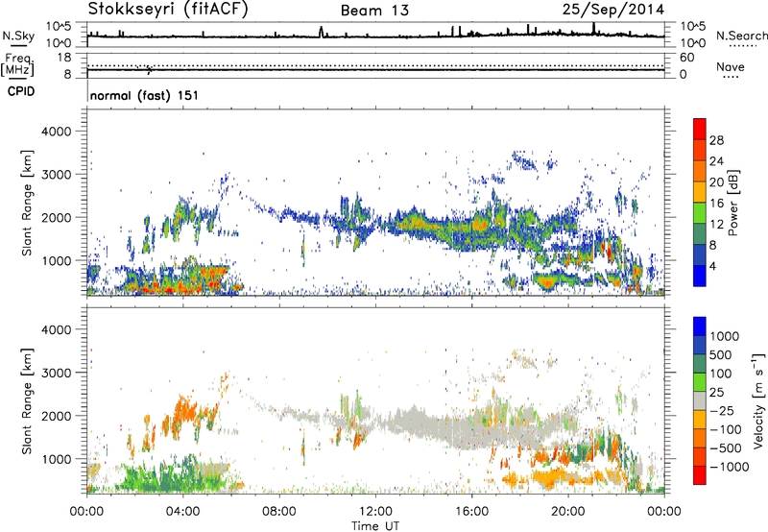
Task: Click the 3000 range tick on the velocity panel
Action: click(56, 373)
